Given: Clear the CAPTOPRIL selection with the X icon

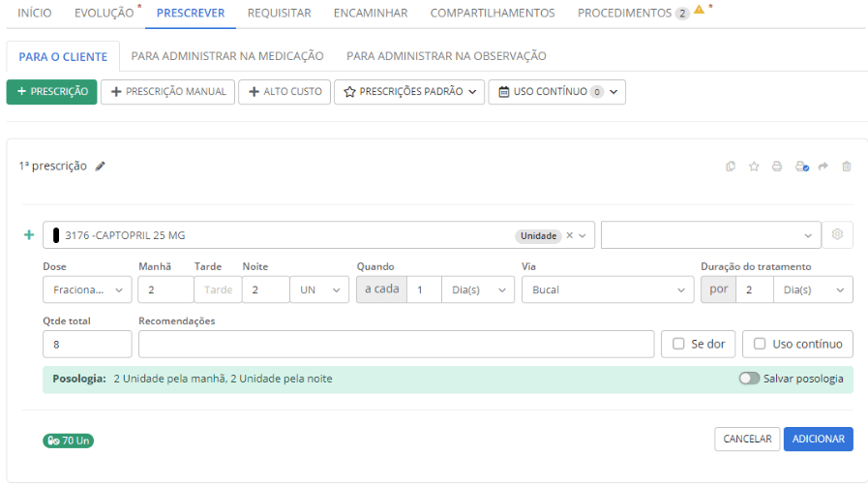Looking at the screenshot, I should (x=569, y=235).
